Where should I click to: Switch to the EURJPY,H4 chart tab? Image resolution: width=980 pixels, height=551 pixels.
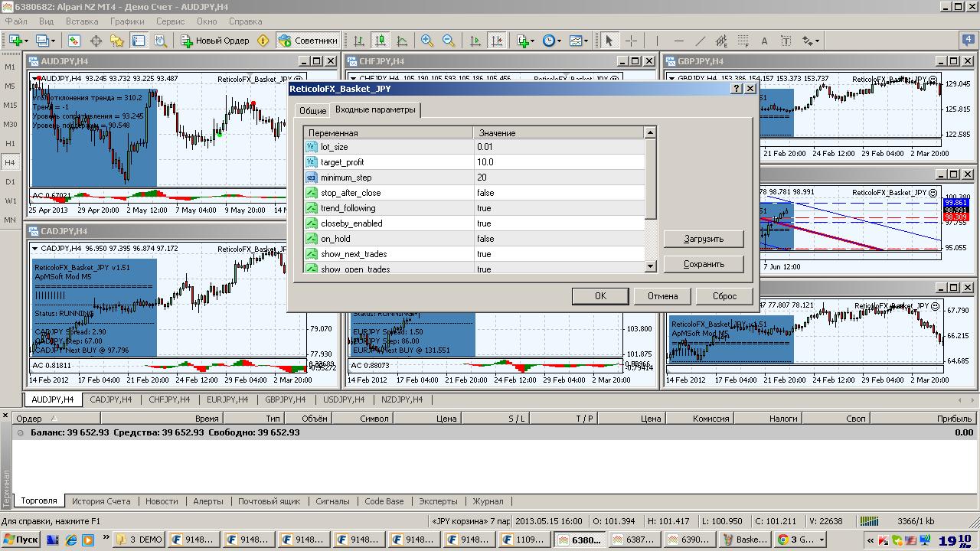pyautogui.click(x=227, y=399)
